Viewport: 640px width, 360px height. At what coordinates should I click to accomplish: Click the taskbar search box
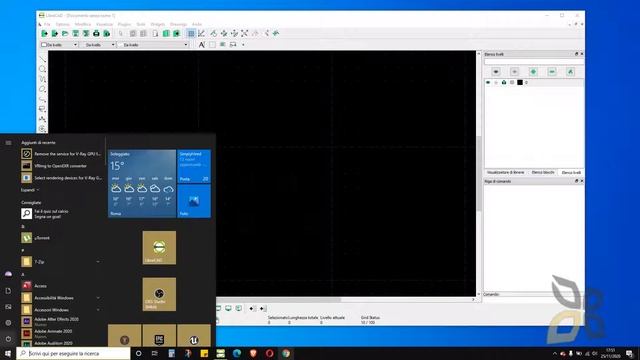73,353
